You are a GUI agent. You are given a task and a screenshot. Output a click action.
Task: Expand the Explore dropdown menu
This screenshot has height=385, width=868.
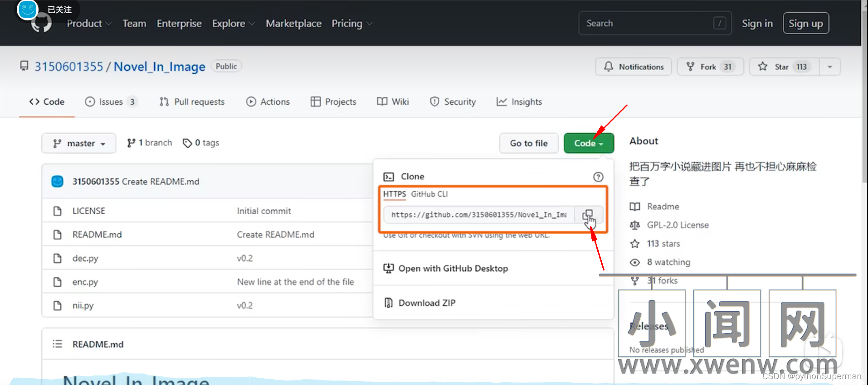[233, 24]
